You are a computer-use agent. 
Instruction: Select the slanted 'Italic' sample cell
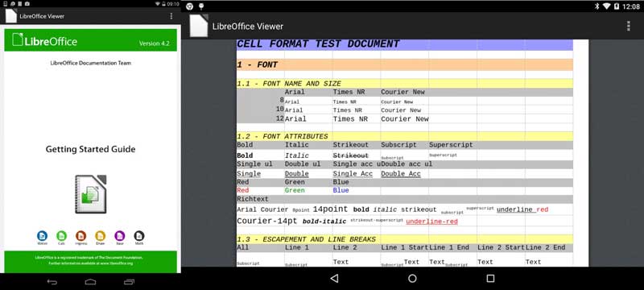coord(308,155)
